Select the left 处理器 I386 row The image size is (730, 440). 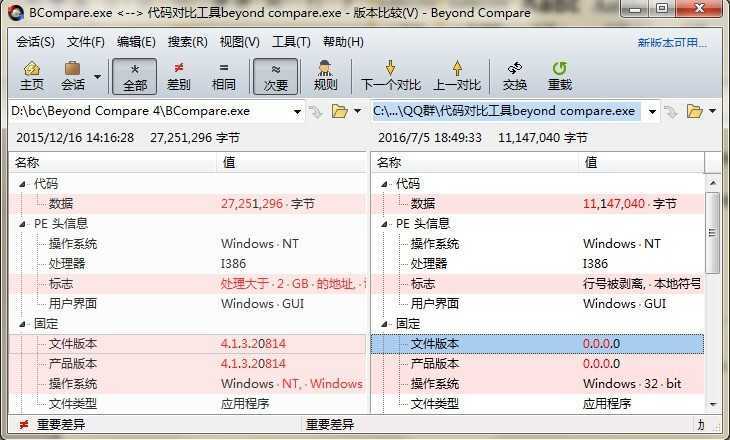[188, 264]
